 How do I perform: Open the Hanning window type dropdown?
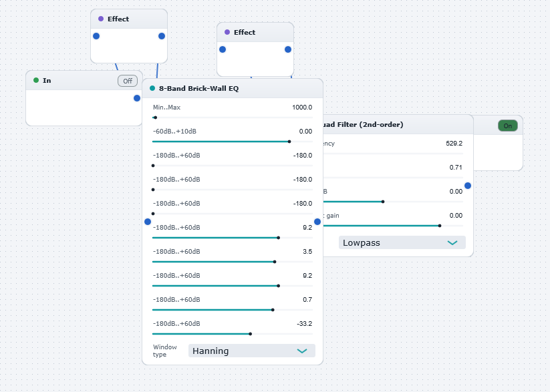coord(252,351)
